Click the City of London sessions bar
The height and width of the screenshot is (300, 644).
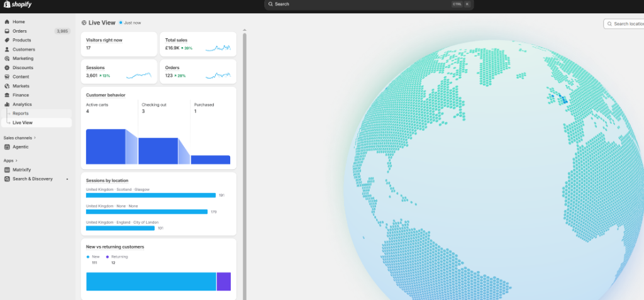(120, 228)
